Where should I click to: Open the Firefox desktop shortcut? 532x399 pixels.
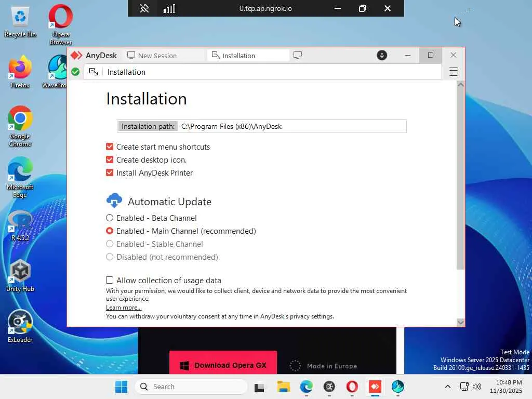click(x=20, y=72)
